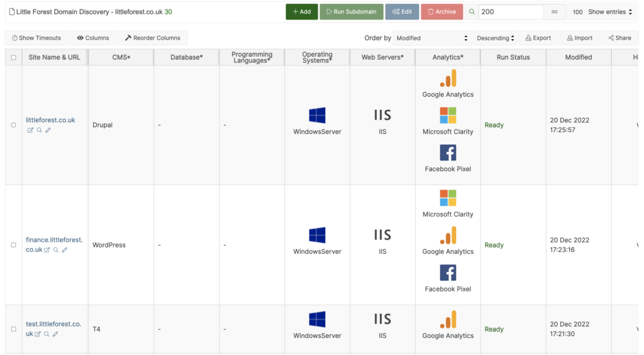Click pencil icon for finance.littleforest.co.uk

coord(65,250)
